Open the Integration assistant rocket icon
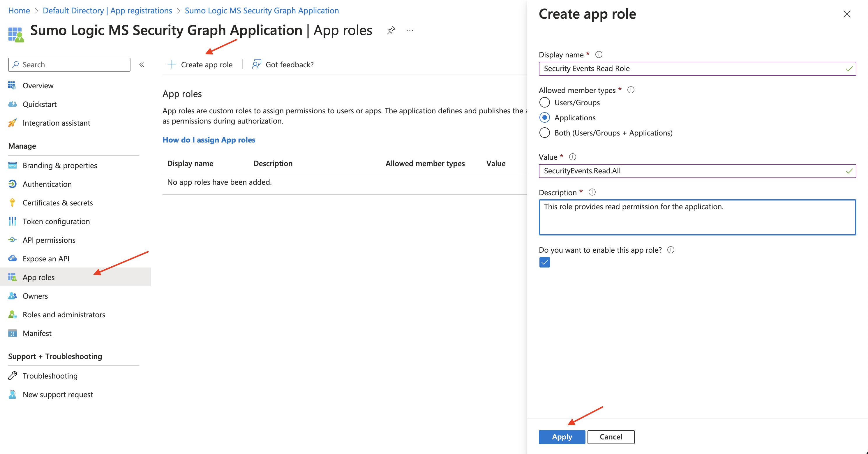 click(12, 123)
